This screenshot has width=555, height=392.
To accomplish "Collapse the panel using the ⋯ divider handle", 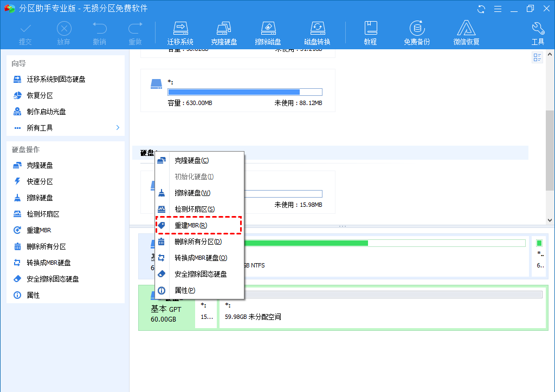I will click(x=342, y=226).
